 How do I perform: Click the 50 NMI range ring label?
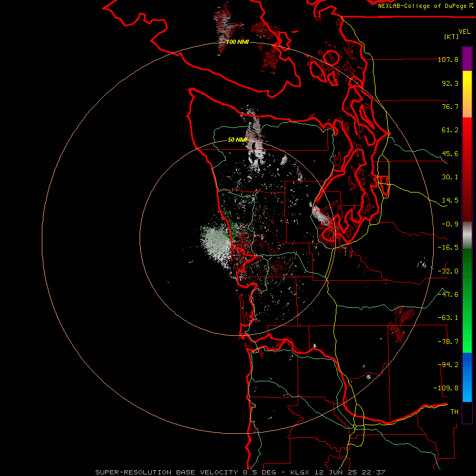pos(237,140)
